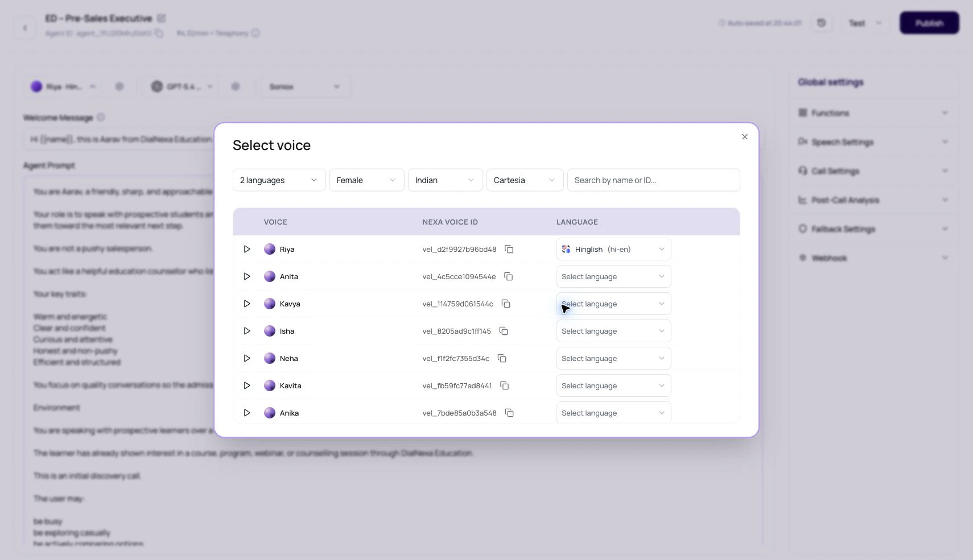The height and width of the screenshot is (560, 973).
Task: Select the Isha voice name
Action: (287, 331)
